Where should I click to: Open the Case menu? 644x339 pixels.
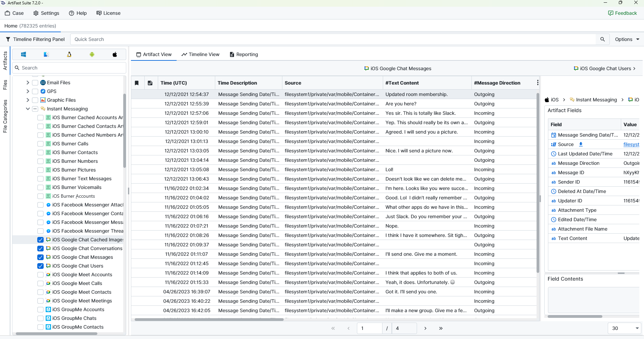[14, 13]
